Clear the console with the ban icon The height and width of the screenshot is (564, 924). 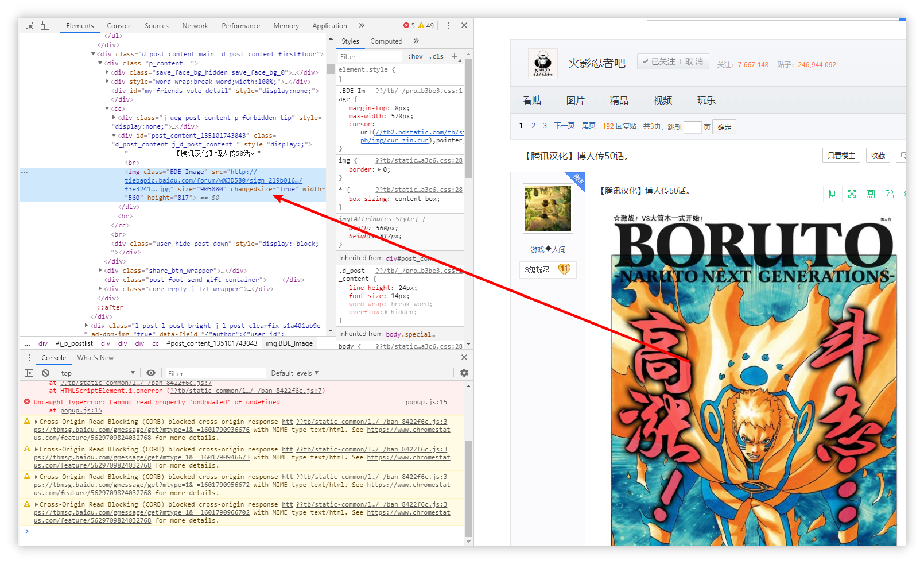pyautogui.click(x=46, y=373)
